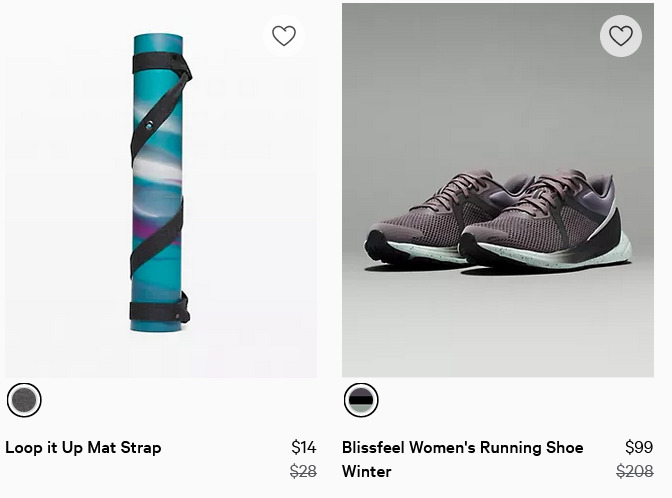Click the front right shoe in the photo

545,221
